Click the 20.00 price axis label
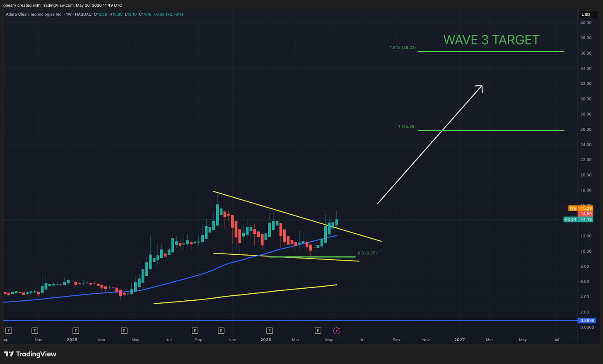 click(586, 175)
